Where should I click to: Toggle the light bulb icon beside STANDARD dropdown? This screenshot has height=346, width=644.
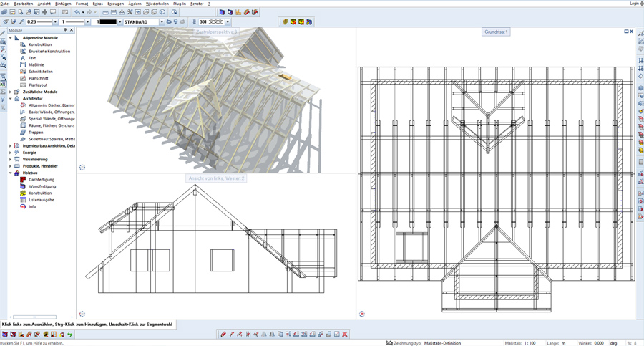(x=176, y=22)
